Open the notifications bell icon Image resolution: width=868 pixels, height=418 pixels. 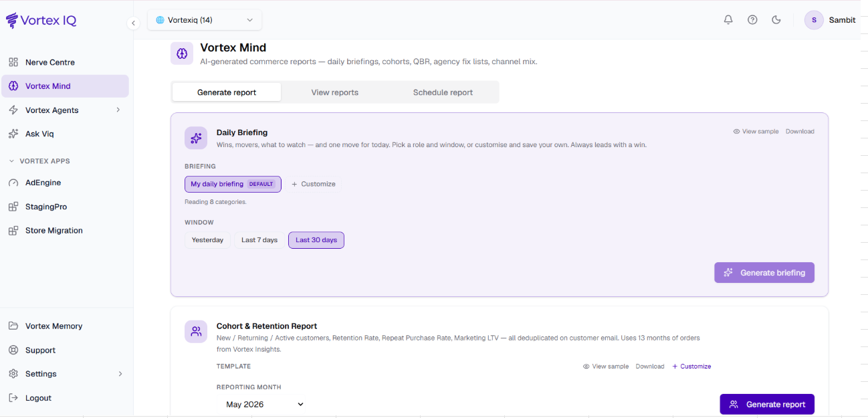[x=728, y=20]
